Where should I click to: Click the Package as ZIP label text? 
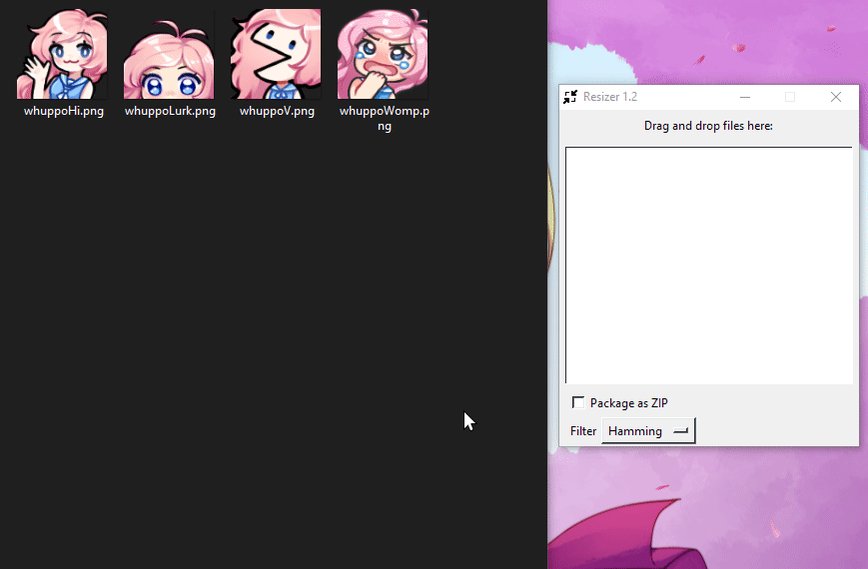pos(629,403)
